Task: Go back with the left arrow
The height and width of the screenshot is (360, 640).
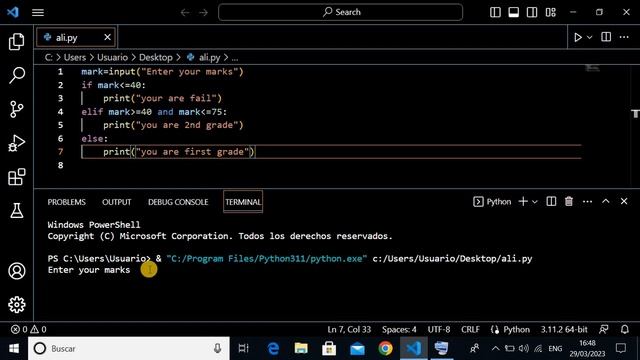Action: click(x=185, y=13)
